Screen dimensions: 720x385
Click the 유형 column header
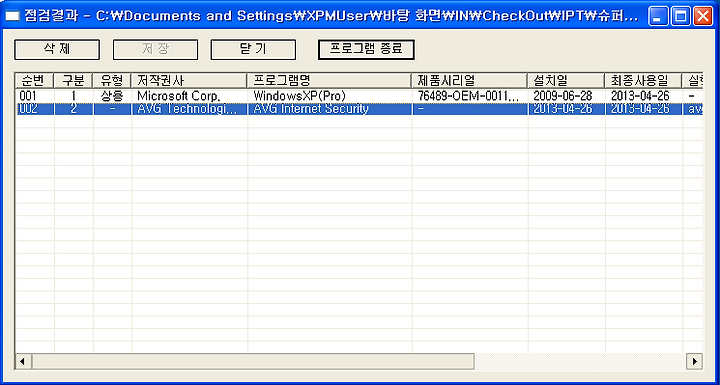click(x=112, y=80)
